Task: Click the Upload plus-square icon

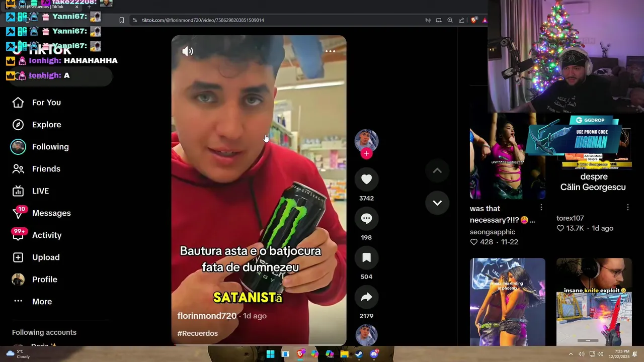Action: point(18,257)
